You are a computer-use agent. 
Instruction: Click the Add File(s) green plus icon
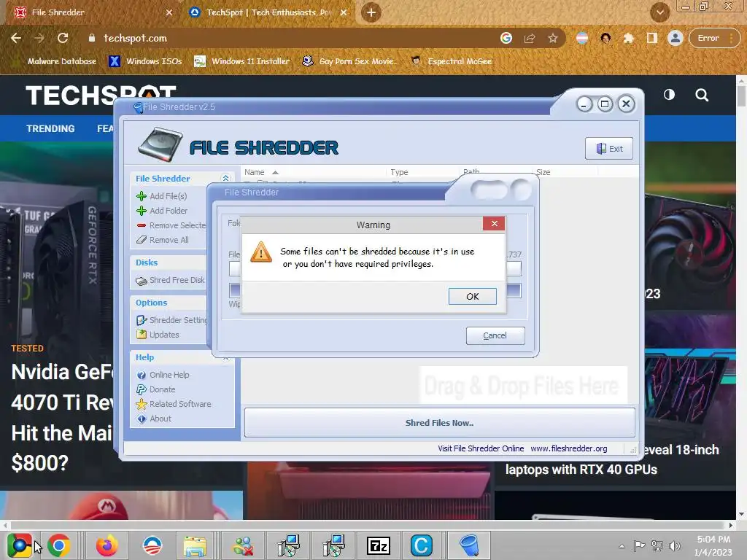[x=142, y=196]
